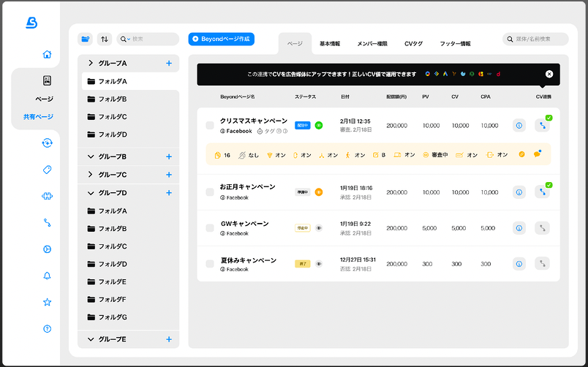This screenshot has height=367, width=588.
Task: Open notifications with the bell icon
Action: coord(48,276)
